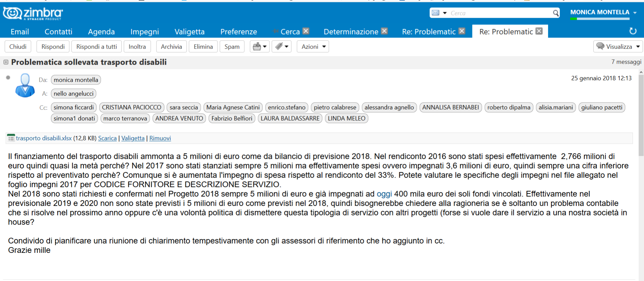Click the move-to-folder icon
The height and width of the screenshot is (281, 644).
(x=257, y=47)
